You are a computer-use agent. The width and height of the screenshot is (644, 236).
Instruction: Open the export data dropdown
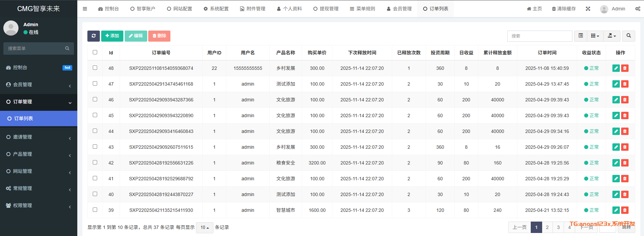(x=612, y=36)
